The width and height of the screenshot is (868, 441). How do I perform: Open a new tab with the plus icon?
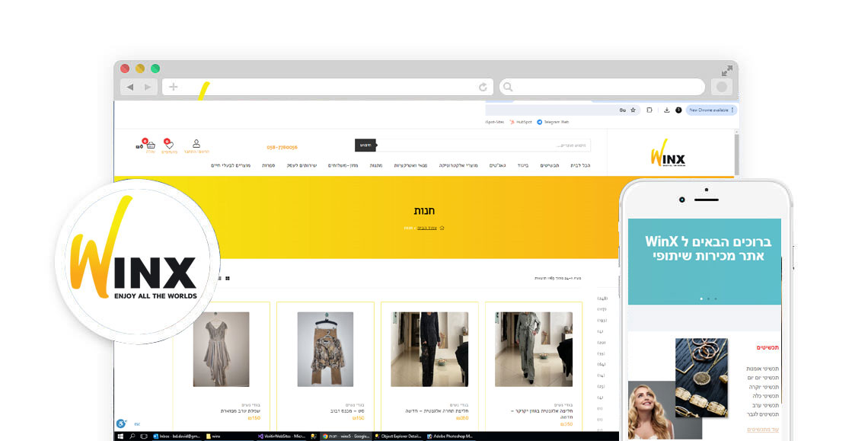(174, 87)
